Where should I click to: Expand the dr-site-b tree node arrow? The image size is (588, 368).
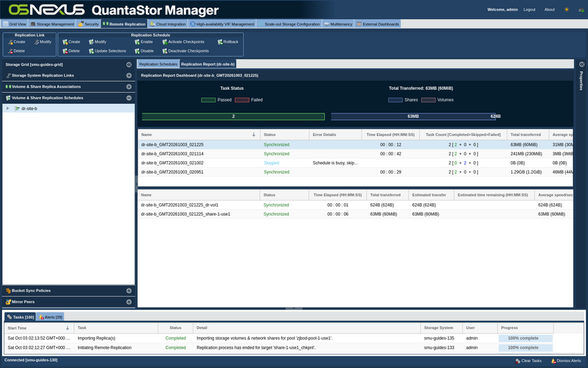[7, 108]
